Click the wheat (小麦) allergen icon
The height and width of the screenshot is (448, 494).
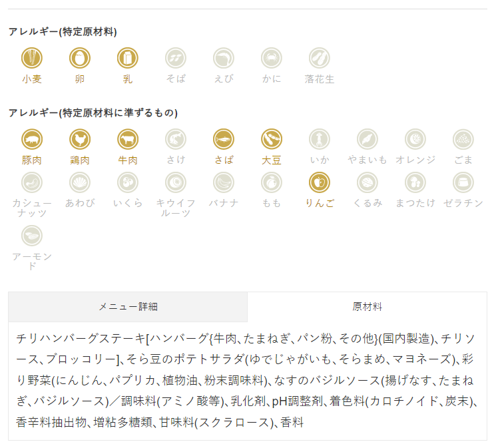[x=32, y=58]
